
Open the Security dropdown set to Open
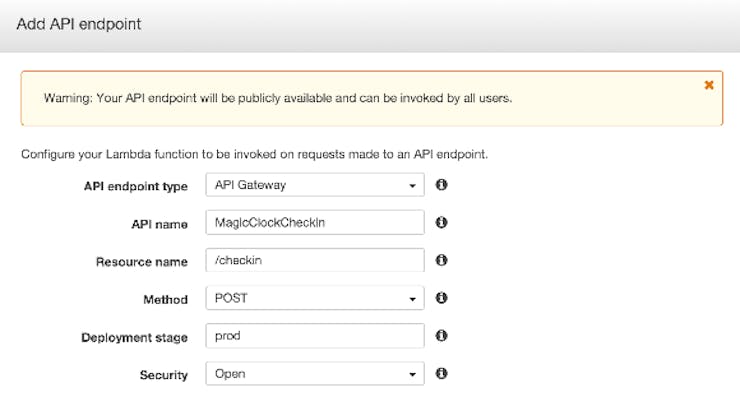click(315, 373)
